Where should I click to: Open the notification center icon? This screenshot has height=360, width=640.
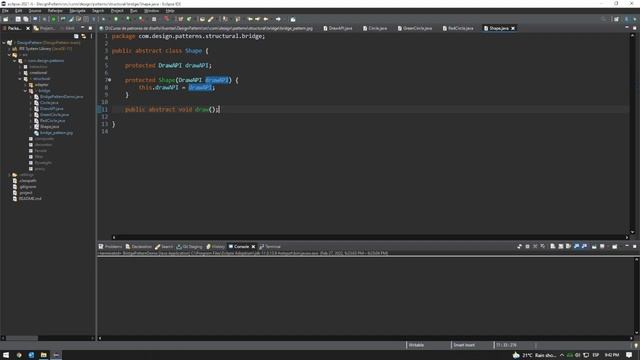tap(629, 355)
